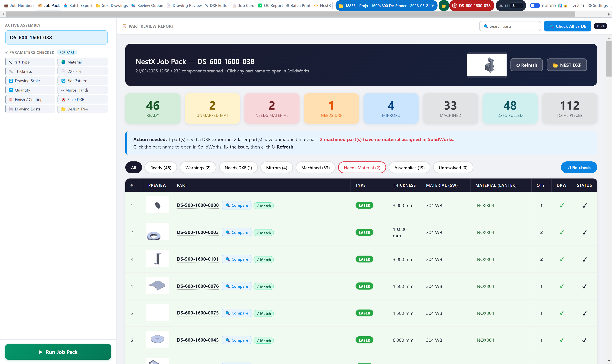Click the printer icon on Batch Print
Image resolution: width=612 pixels, height=364 pixels.
click(x=287, y=6)
